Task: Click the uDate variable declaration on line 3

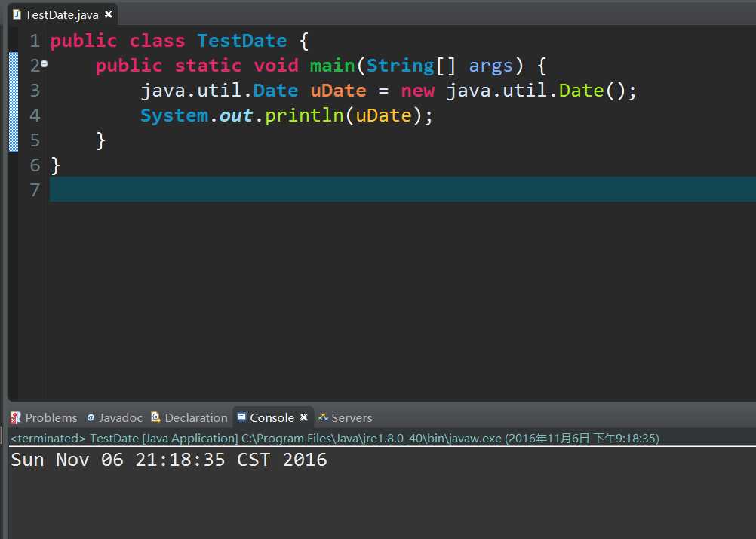Action: coord(338,91)
